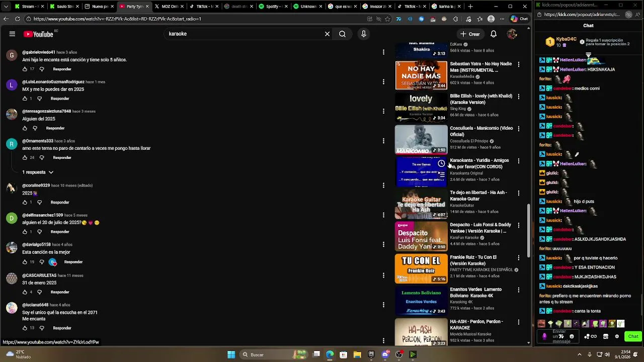Click green Chat send button in Kick

(633, 336)
